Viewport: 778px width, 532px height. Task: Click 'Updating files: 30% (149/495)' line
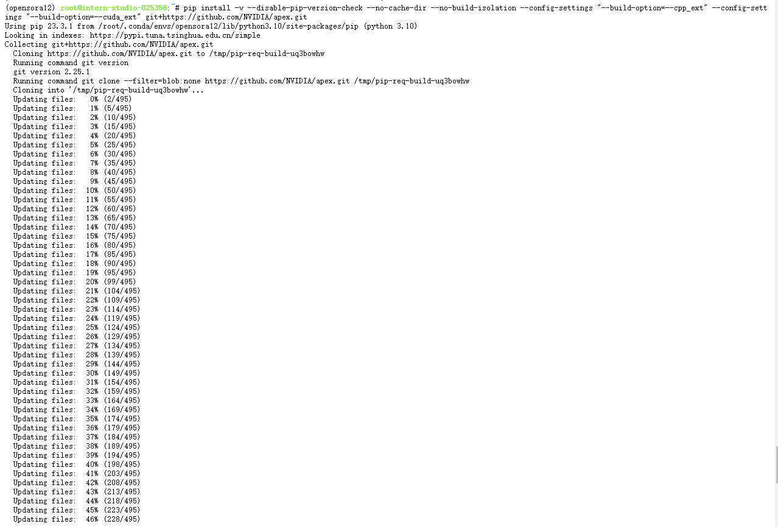click(77, 373)
